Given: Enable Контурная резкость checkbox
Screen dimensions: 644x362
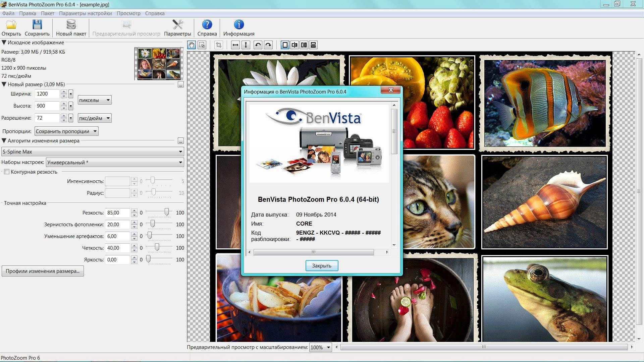Looking at the screenshot, I should point(6,172).
